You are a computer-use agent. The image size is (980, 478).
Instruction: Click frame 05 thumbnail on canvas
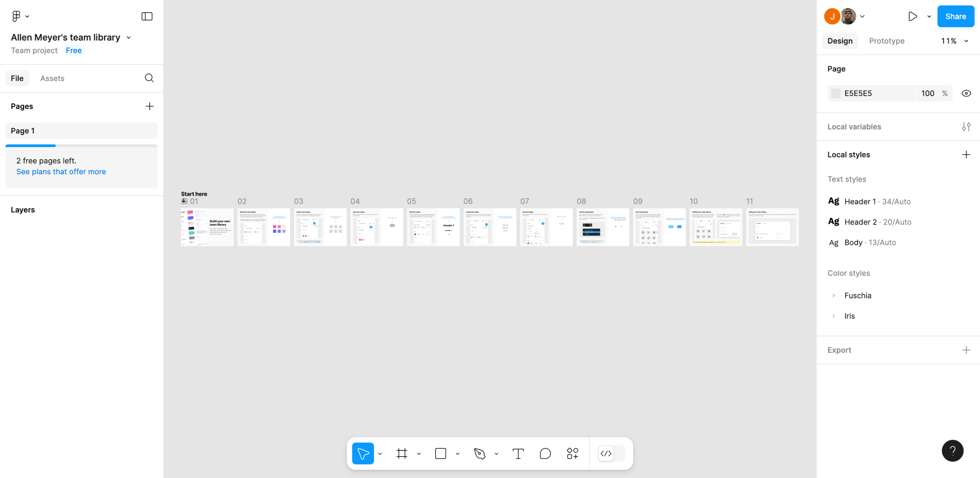point(433,227)
